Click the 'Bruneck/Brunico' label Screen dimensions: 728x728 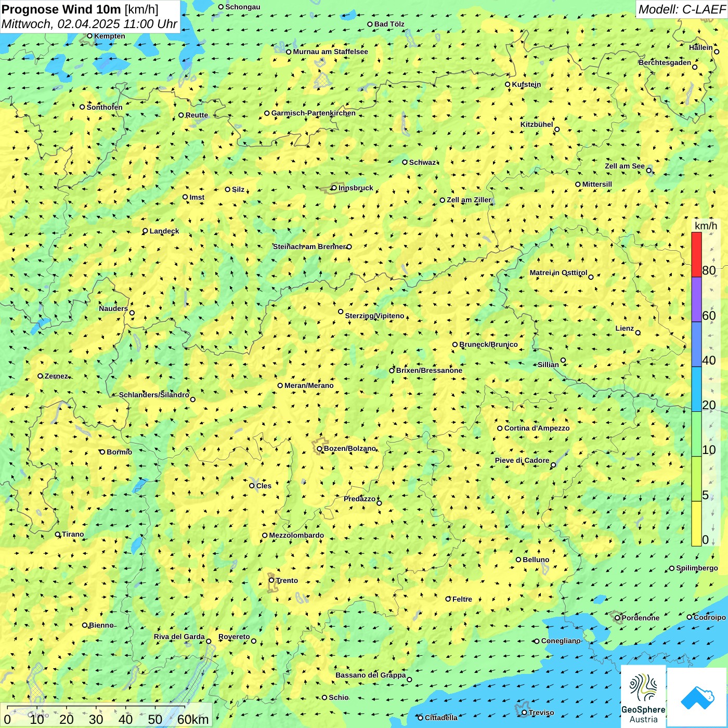point(488,344)
